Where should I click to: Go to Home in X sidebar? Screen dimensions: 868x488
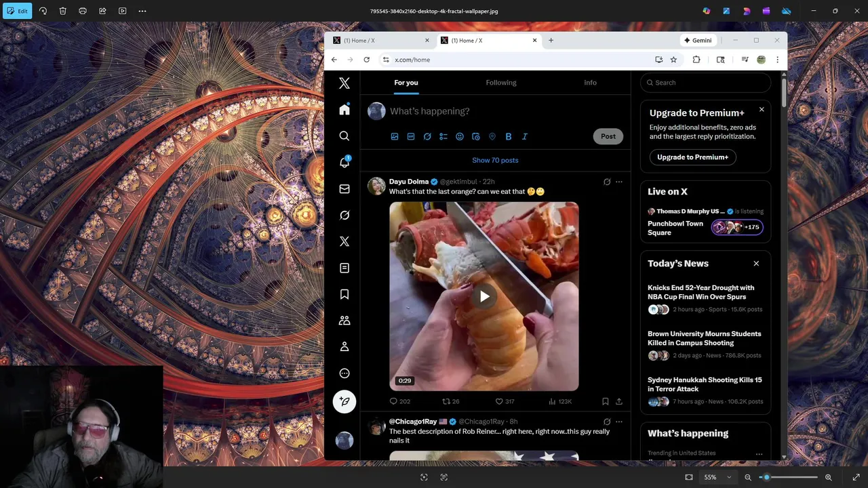tap(344, 110)
